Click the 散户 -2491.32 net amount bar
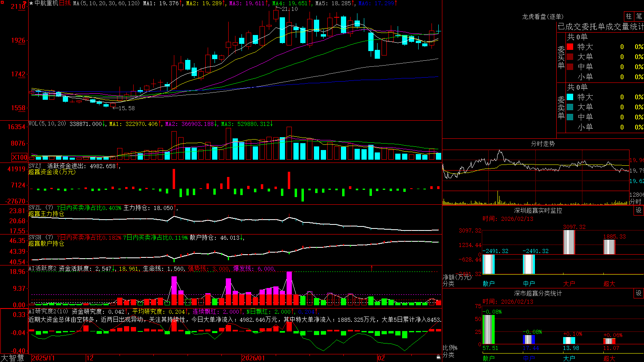The width and height of the screenshot is (644, 362). click(489, 264)
